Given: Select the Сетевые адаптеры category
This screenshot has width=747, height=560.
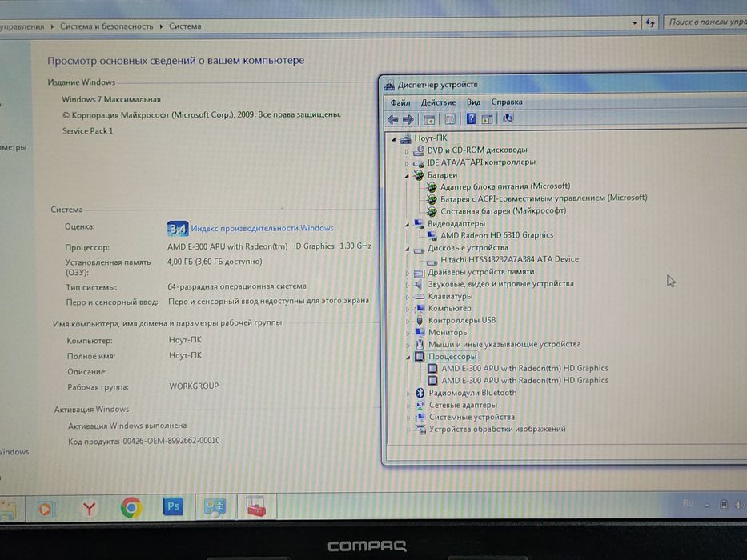Looking at the screenshot, I should coord(463,405).
